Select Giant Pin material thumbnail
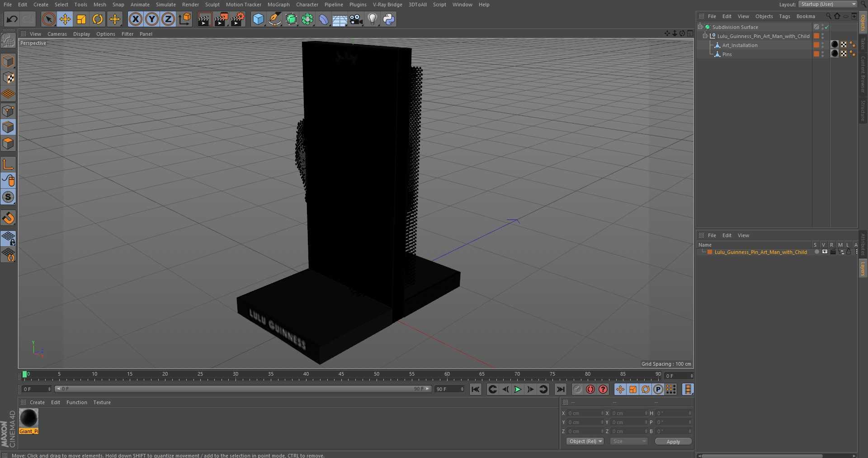The height and width of the screenshot is (458, 868). [28, 418]
